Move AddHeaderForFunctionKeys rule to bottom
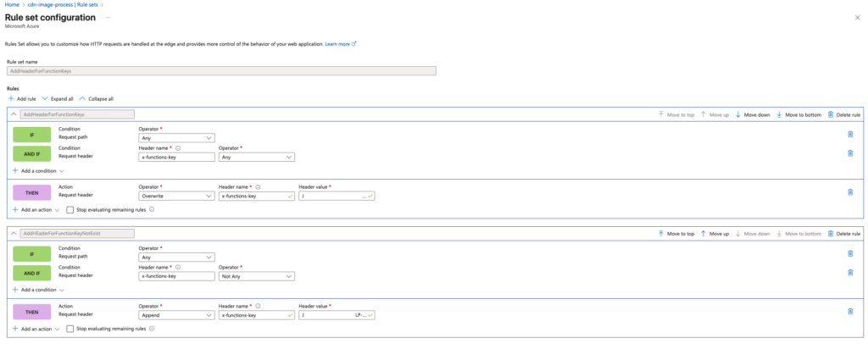 799,114
